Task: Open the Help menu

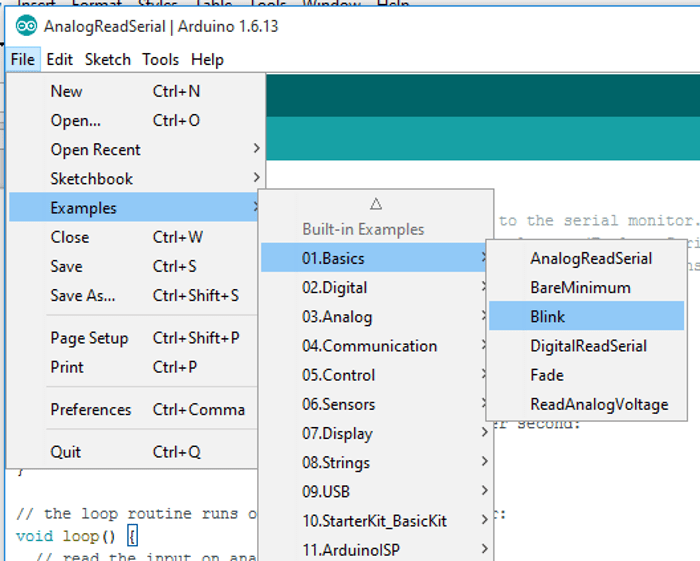Action: click(207, 59)
